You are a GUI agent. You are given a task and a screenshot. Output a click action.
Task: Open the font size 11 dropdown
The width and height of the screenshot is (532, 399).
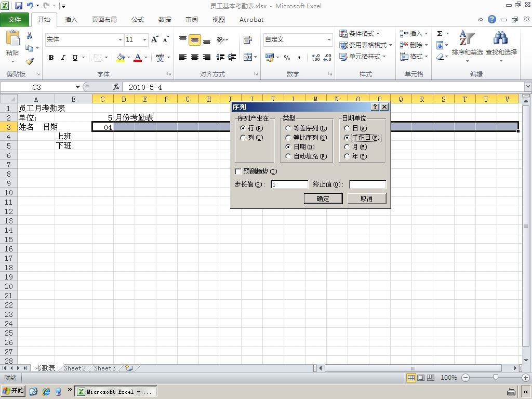point(144,39)
